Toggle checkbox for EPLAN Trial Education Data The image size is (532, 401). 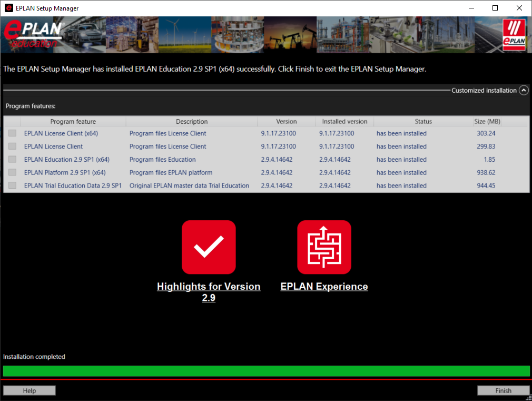click(x=12, y=185)
